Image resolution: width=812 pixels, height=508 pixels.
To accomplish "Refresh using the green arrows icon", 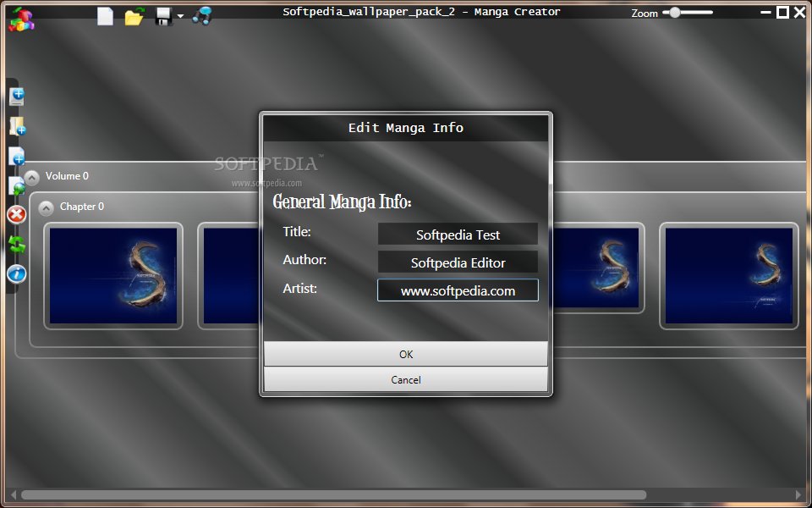I will coord(17,244).
